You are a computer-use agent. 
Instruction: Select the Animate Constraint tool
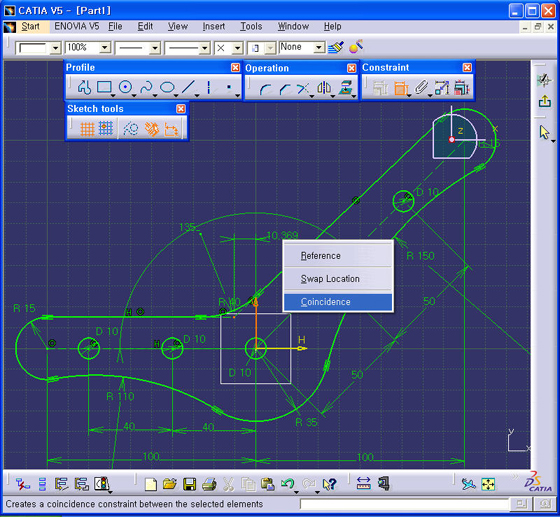(442, 88)
